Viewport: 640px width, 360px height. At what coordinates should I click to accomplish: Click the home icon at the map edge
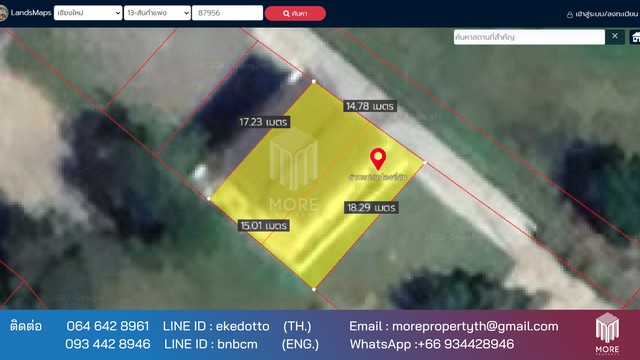coord(635,37)
